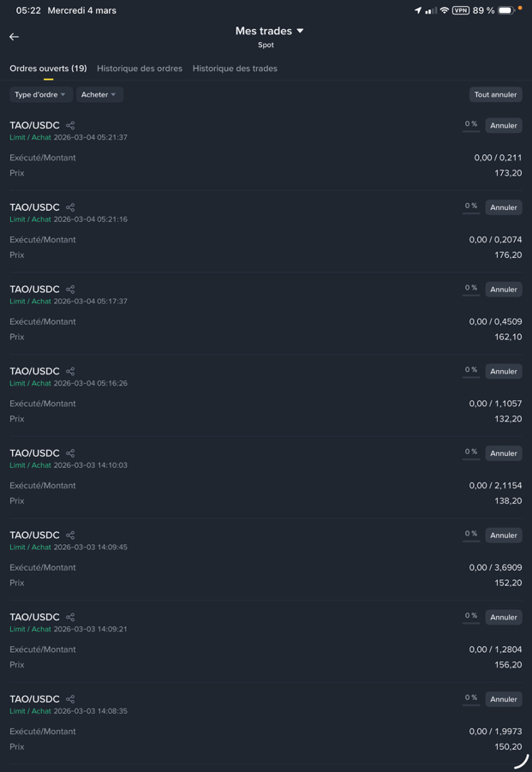532x772 pixels.
Task: Select the Ordres ouverts (19) tab
Action: [x=48, y=69]
